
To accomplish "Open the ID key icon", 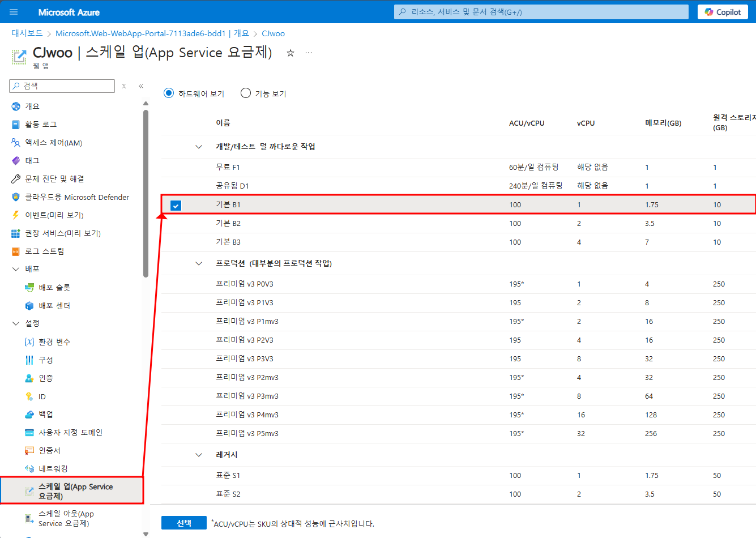I will coord(29,396).
